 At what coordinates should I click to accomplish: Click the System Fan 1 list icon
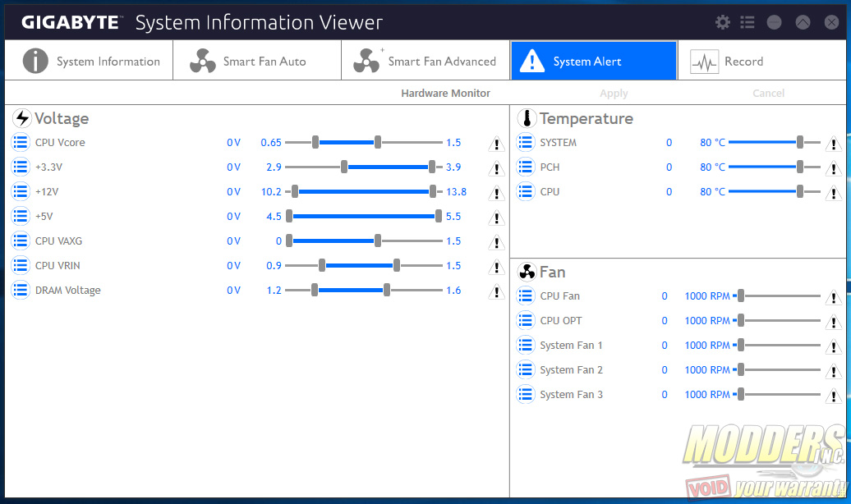pyautogui.click(x=526, y=345)
